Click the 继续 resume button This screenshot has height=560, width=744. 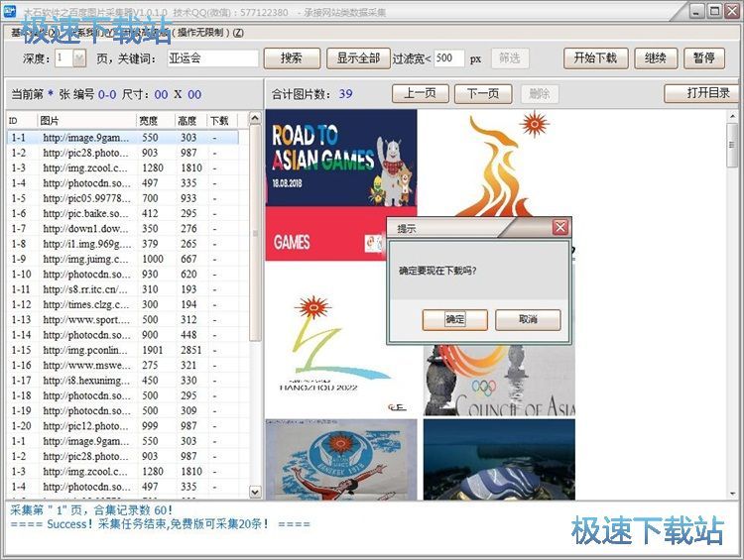[x=656, y=58]
